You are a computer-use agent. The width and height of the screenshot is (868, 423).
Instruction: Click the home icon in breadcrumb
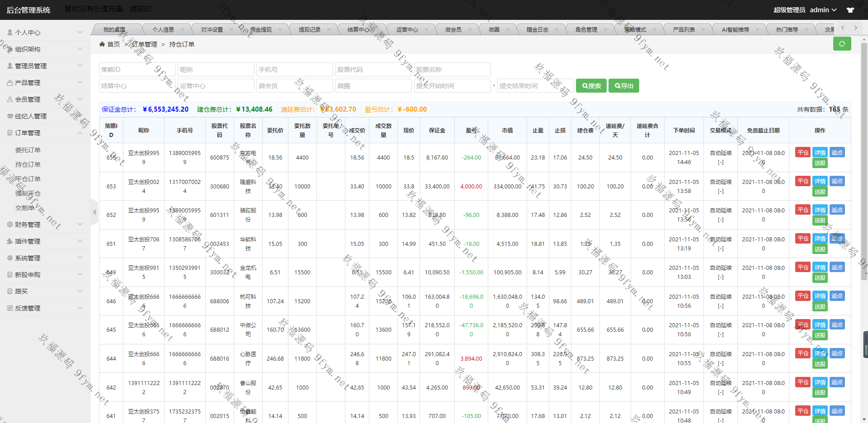(x=102, y=44)
